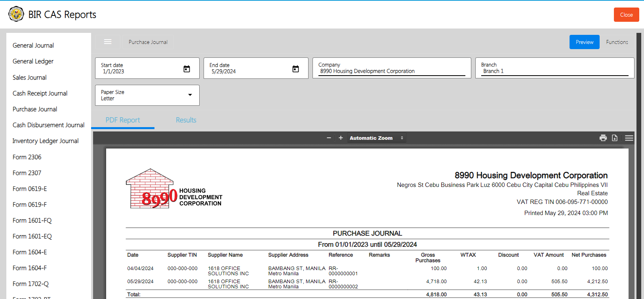Click the 05/29/2024 date cell
Image resolution: width=644 pixels, height=299 pixels.
point(140,282)
